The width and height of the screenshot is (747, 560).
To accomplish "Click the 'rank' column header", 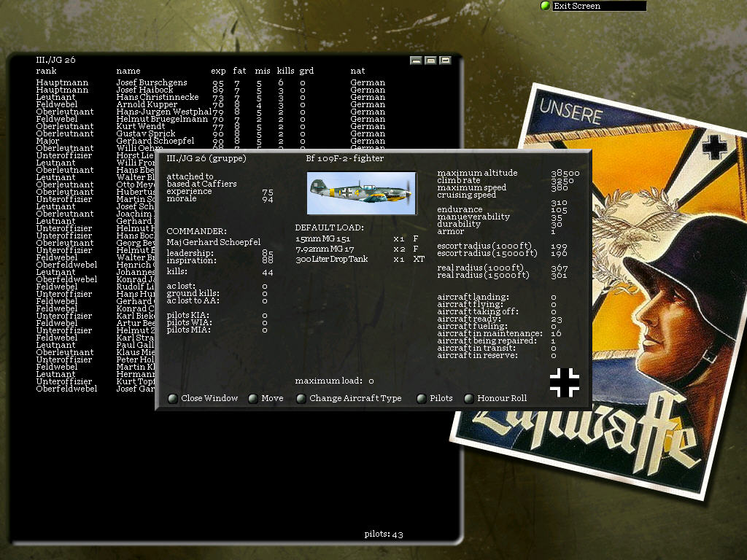I will click(x=46, y=71).
